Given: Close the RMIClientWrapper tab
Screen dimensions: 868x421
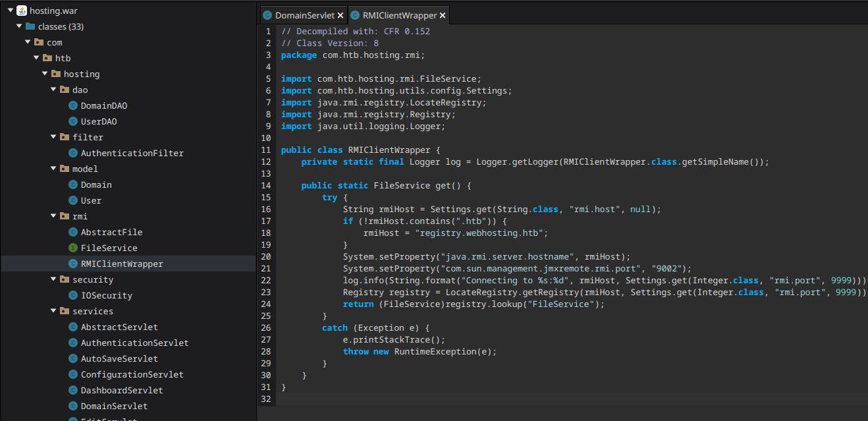Looking at the screenshot, I should coord(443,15).
